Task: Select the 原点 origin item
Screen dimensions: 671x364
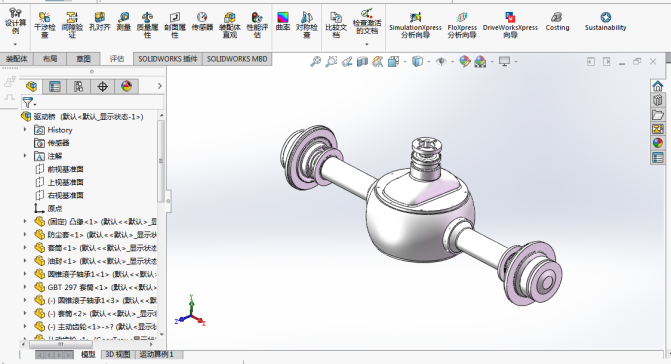Action: (x=48, y=208)
